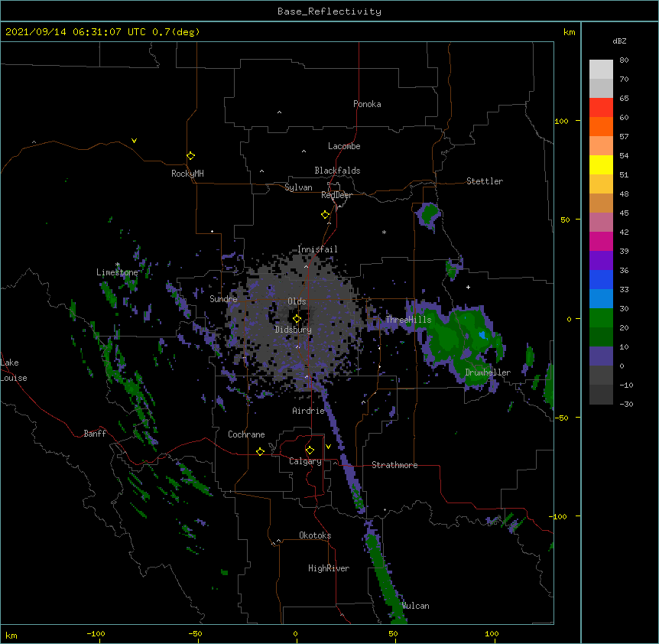This screenshot has height=644, width=659.
Task: Click the bright green swatch between 30 and 20 dBZ
Action: click(x=601, y=318)
